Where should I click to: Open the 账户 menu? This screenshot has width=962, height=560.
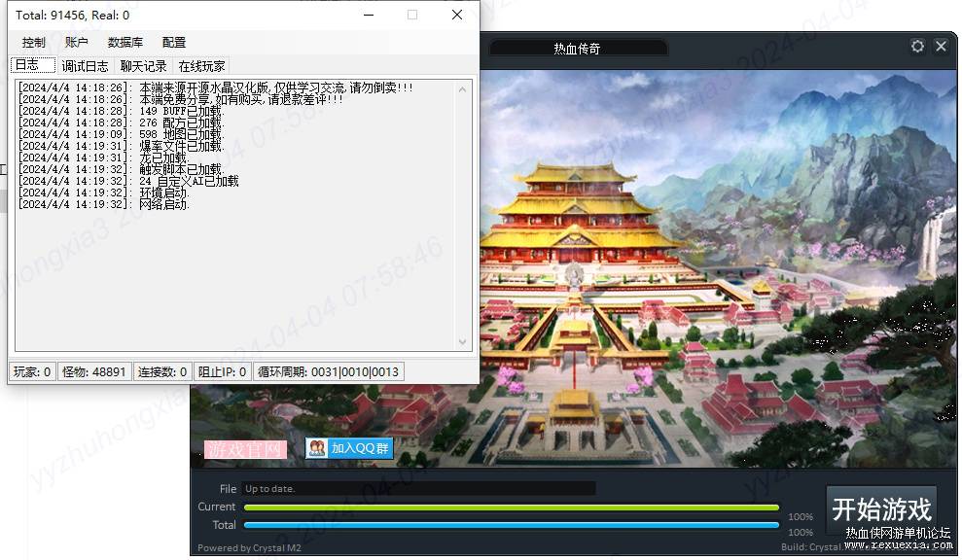click(x=77, y=43)
